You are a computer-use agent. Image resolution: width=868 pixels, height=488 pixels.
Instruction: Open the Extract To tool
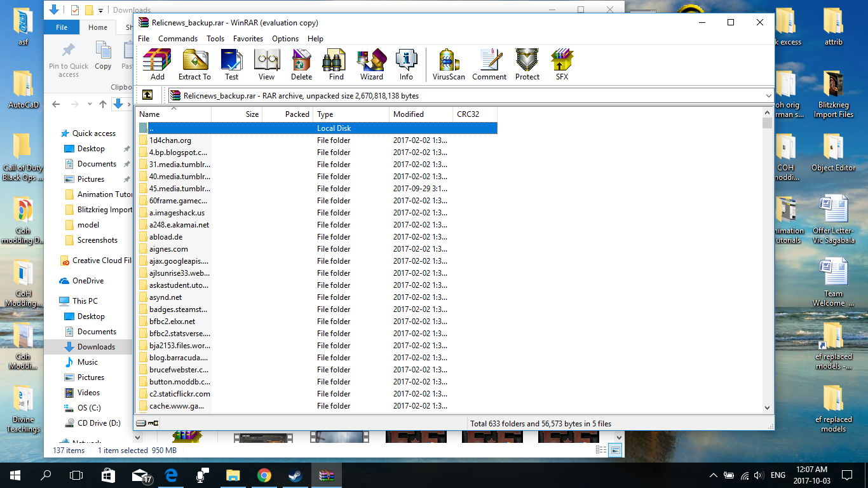(194, 65)
